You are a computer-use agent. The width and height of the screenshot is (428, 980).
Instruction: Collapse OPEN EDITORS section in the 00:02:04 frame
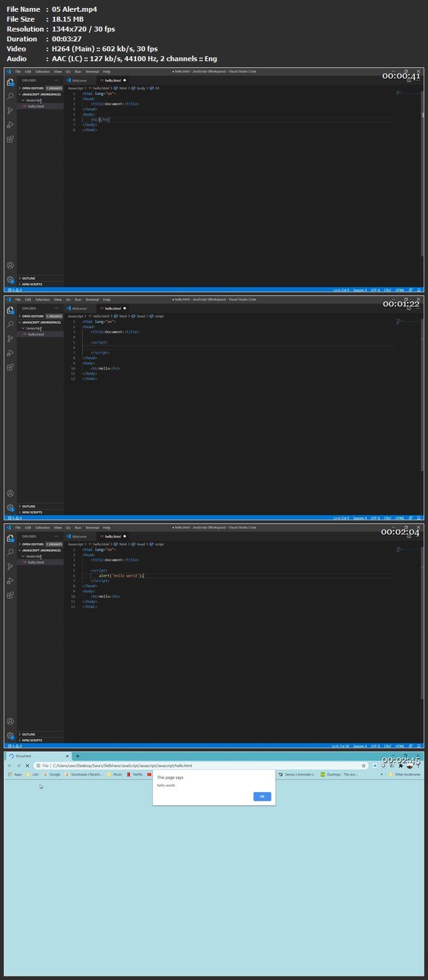coord(40,544)
